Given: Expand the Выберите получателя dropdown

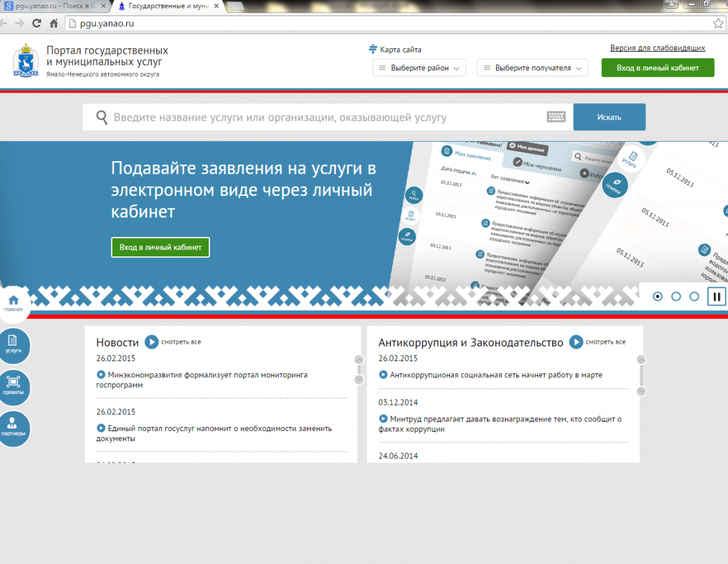Looking at the screenshot, I should click(x=532, y=68).
